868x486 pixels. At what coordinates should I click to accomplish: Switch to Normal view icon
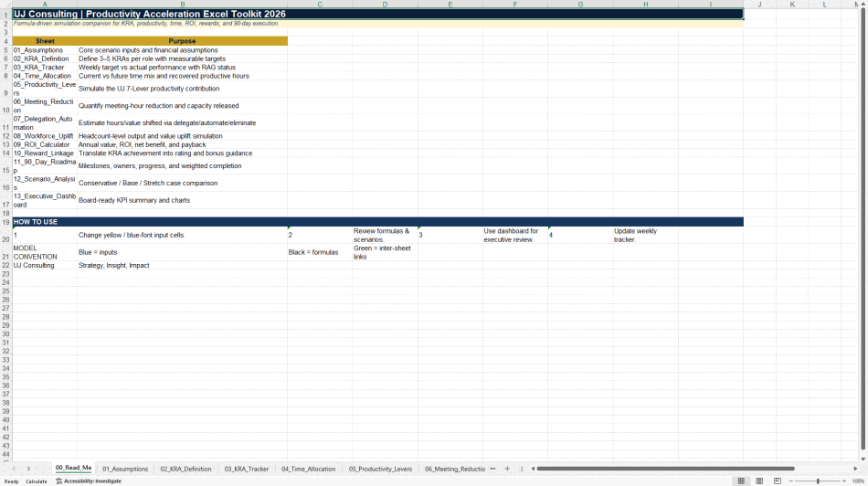[741, 481]
